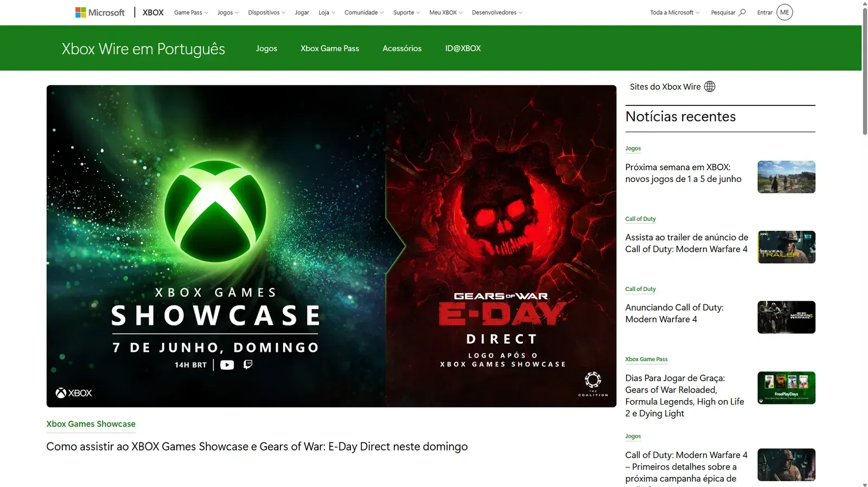This screenshot has height=487, width=868.
Task: Expand the Suporte dropdown
Action: [x=406, y=12]
